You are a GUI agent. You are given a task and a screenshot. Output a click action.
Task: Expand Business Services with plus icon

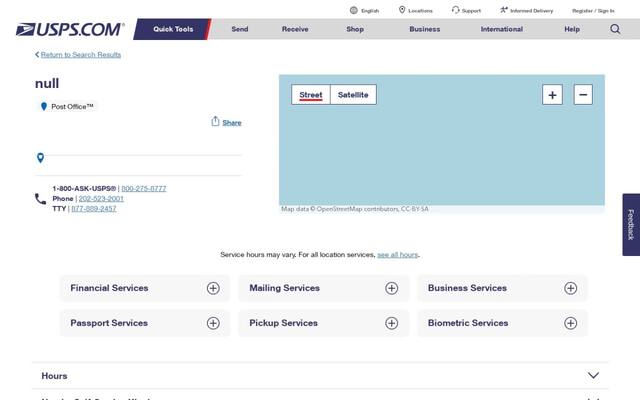pyautogui.click(x=570, y=288)
